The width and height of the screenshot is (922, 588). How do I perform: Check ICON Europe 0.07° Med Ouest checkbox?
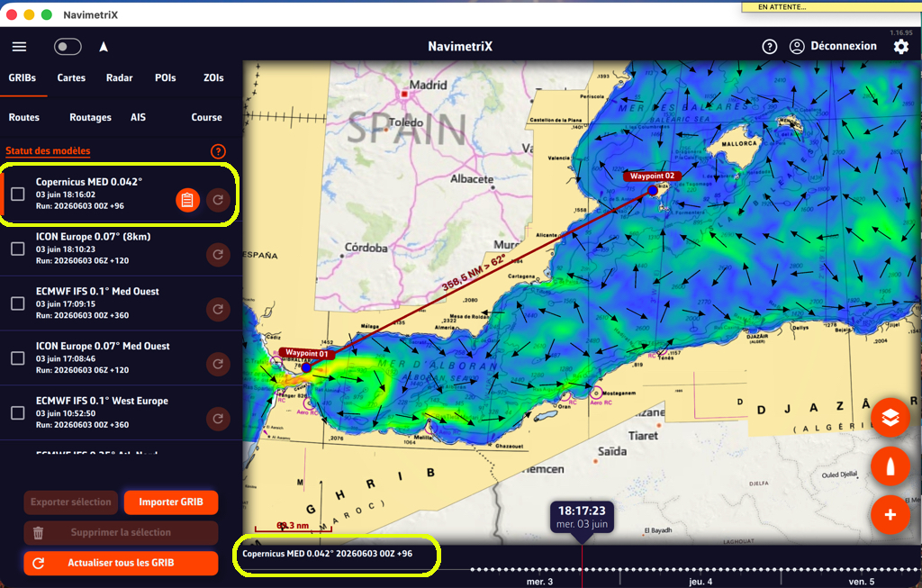point(18,358)
